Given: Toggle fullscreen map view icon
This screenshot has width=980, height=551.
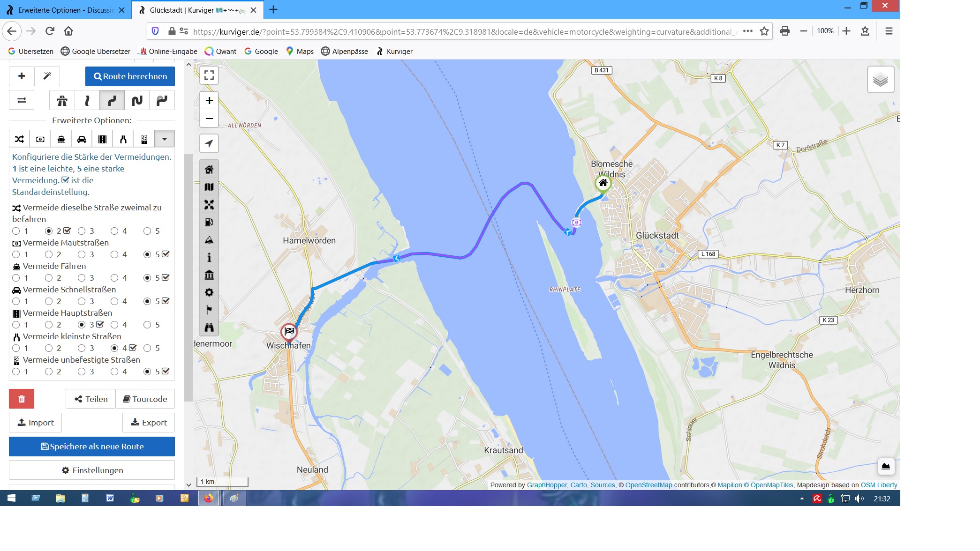Looking at the screenshot, I should 209,75.
